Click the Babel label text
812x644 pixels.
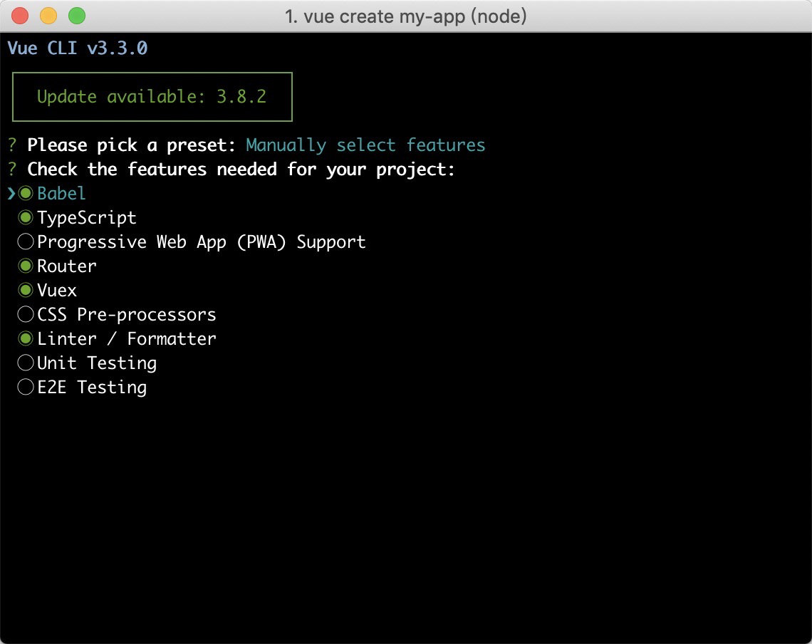[61, 193]
